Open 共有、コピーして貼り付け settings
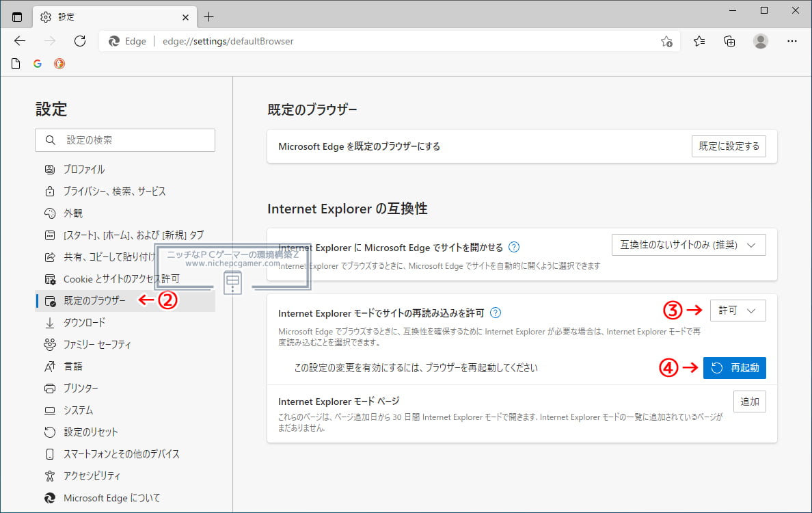The image size is (812, 513). pos(125,257)
